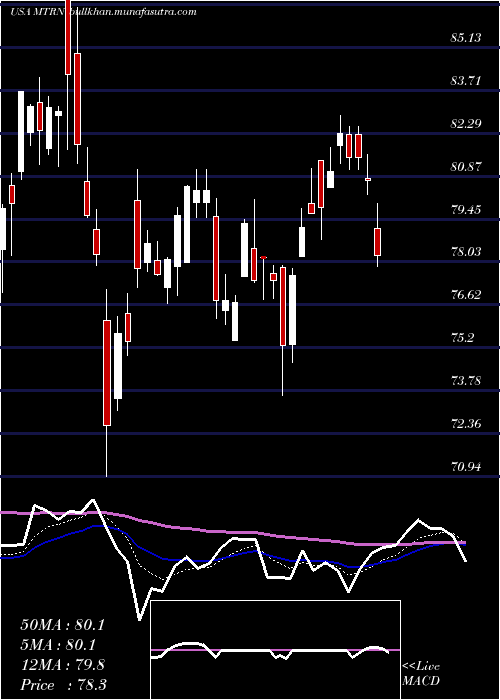Click the Live MACD label
500x700 pixels.
click(421, 674)
